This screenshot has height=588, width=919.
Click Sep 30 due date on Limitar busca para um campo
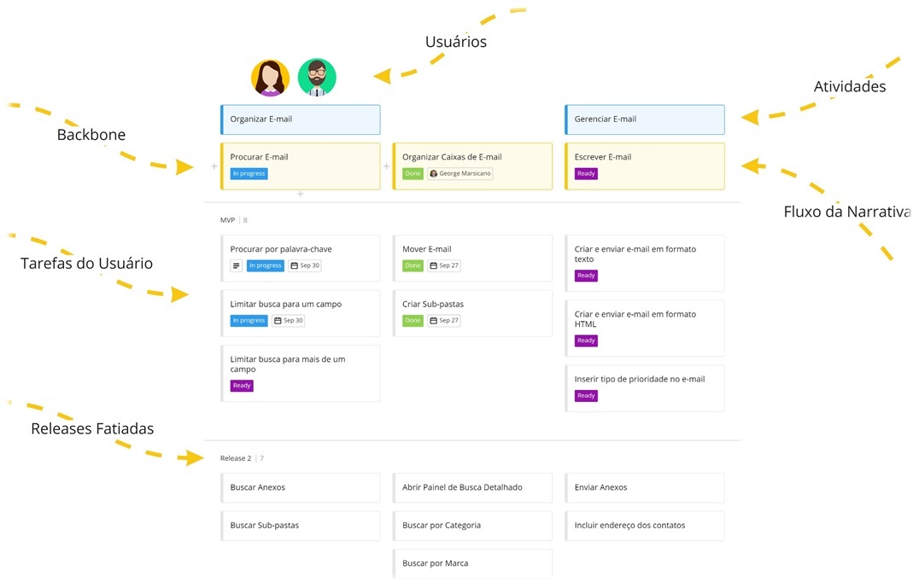coord(289,321)
